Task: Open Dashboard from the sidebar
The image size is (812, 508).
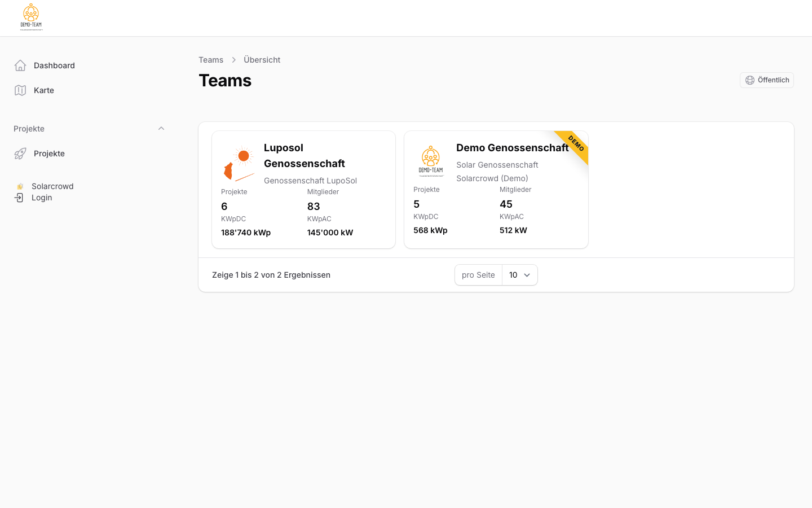Action: 54,65
